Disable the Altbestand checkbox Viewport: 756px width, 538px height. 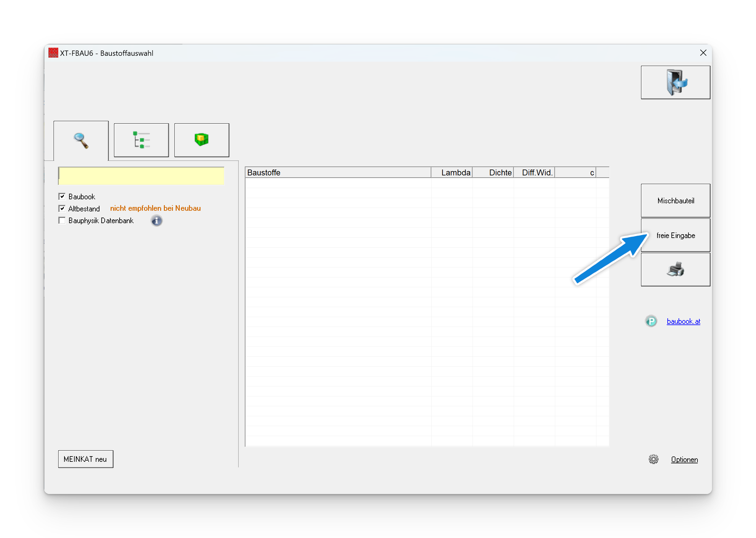click(62, 208)
